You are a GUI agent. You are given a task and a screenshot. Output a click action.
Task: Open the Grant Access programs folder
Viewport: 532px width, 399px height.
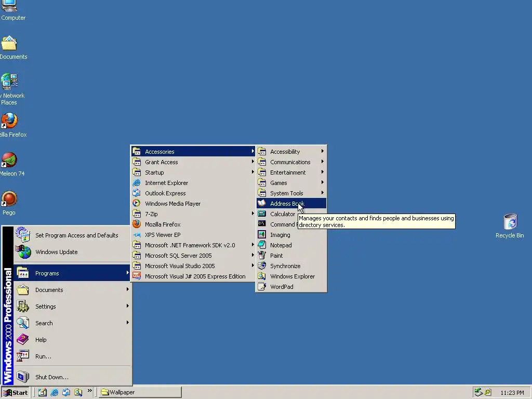(193, 162)
